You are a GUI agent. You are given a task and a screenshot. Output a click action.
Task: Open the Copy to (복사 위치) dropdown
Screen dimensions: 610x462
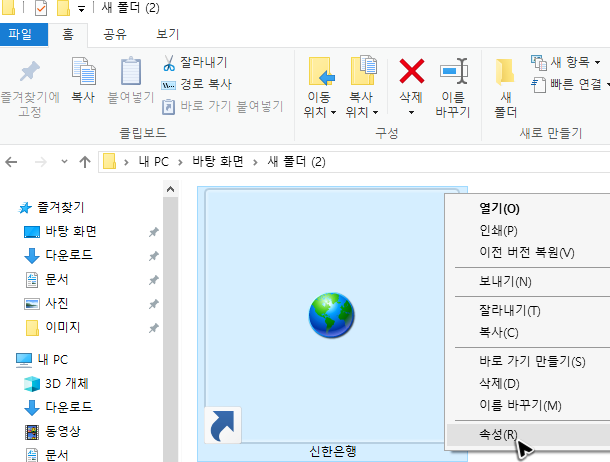coord(361,105)
